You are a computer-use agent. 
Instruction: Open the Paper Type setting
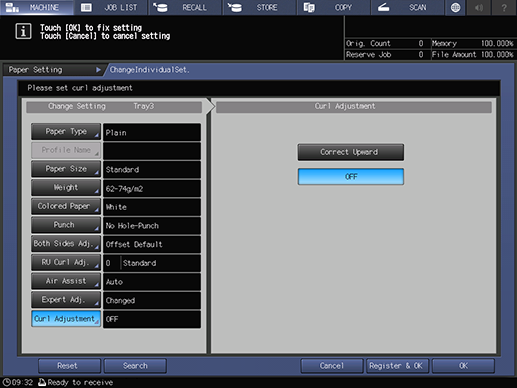(66, 132)
